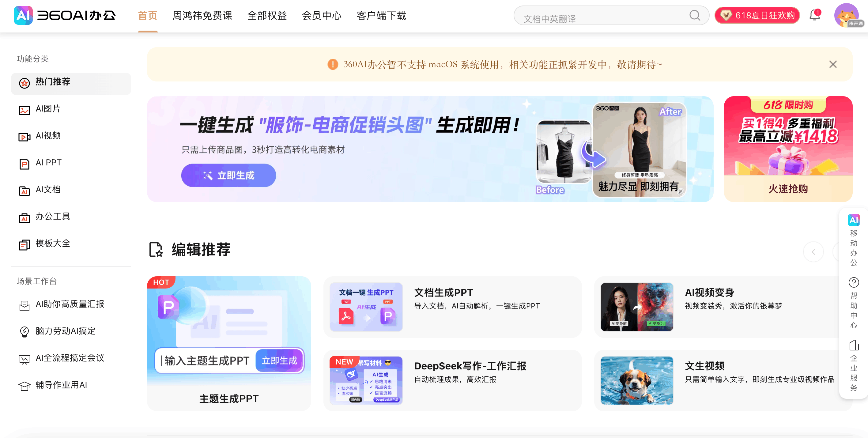Viewport: 868px width, 438px height.
Task: Click the 办公工具 sidebar icon
Action: [24, 218]
